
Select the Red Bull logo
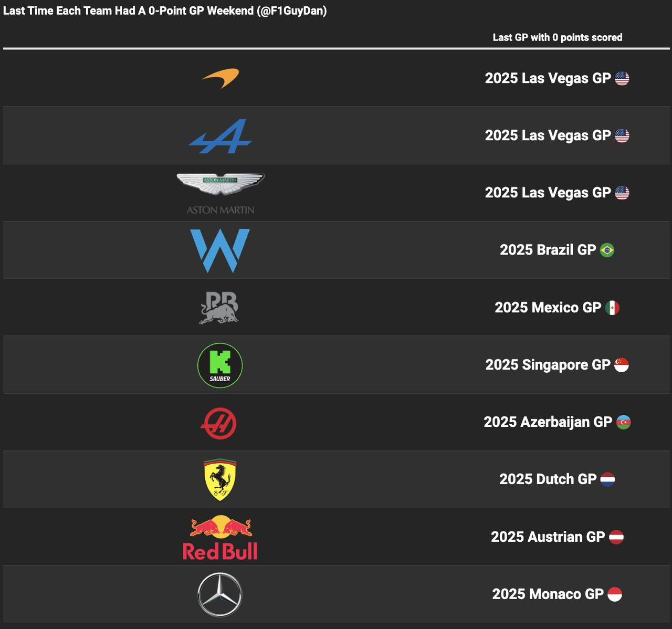(220, 538)
